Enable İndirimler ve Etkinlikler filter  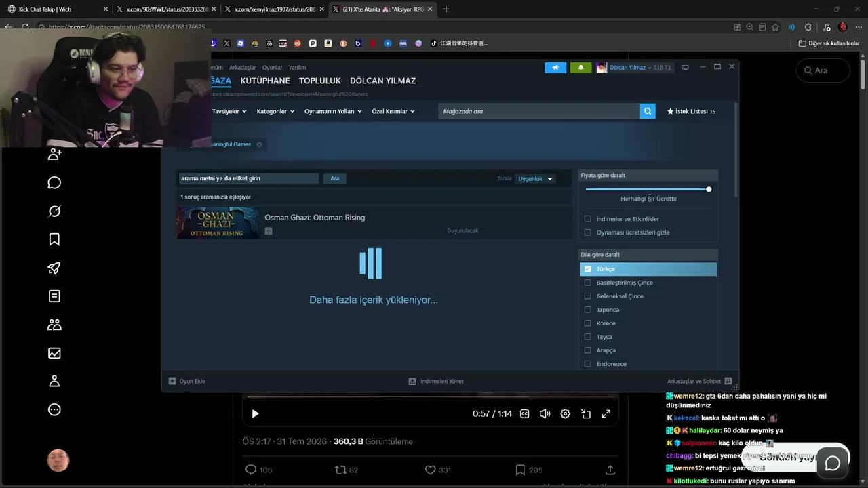(x=587, y=219)
